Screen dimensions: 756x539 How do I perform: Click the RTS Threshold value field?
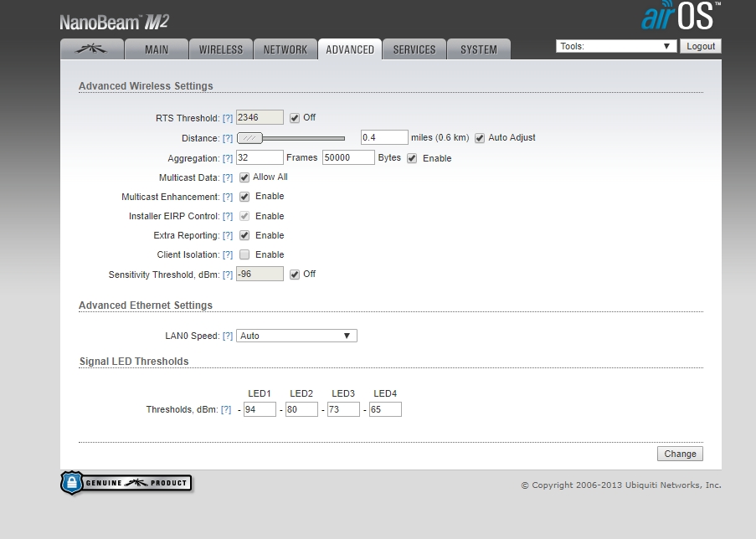pos(260,118)
